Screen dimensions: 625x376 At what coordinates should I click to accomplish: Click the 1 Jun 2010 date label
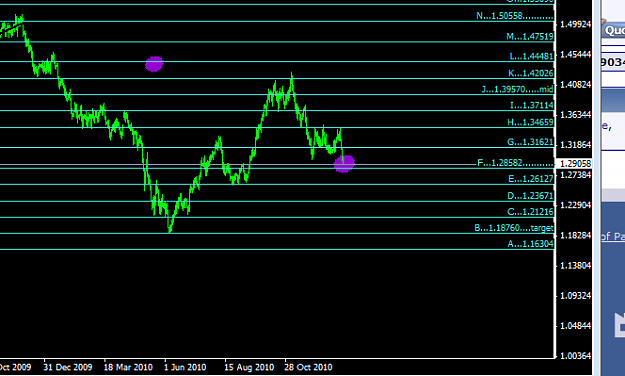pos(185,367)
